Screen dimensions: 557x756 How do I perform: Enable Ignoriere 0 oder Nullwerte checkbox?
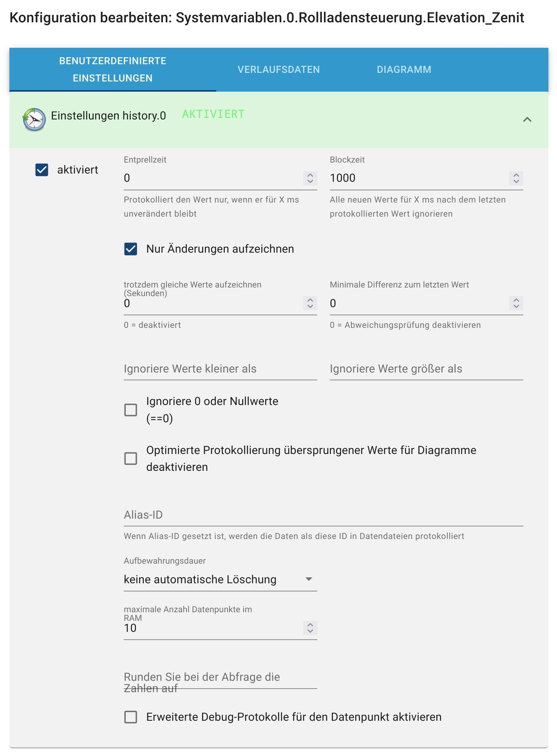point(130,410)
